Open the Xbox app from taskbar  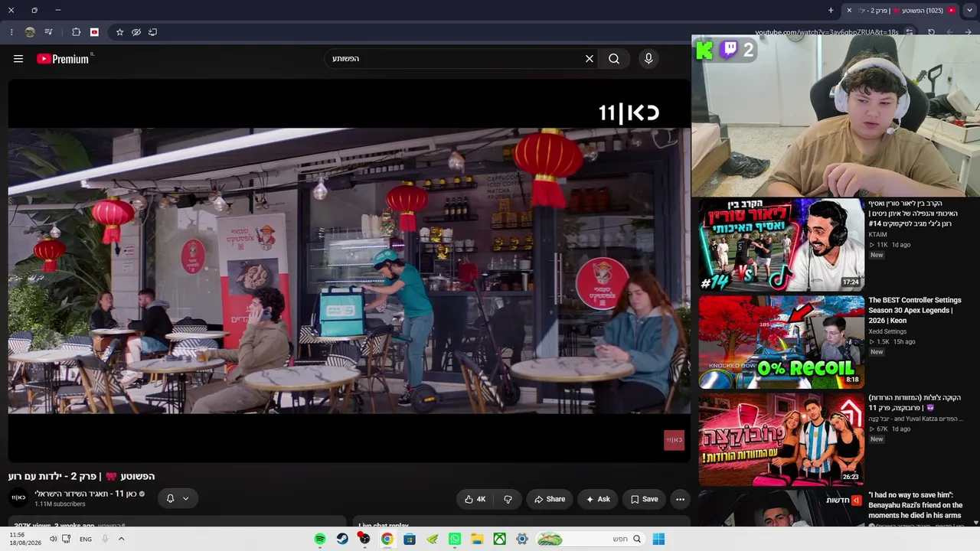[499, 540]
